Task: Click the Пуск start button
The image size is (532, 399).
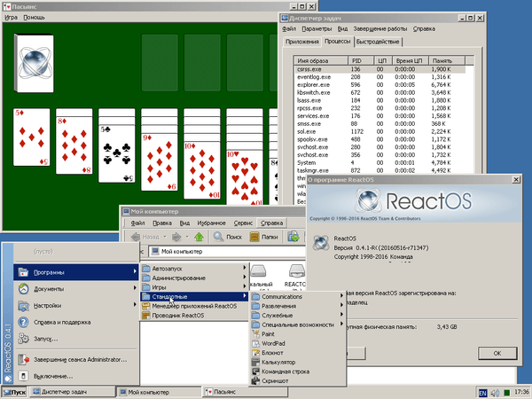Action: (14, 393)
